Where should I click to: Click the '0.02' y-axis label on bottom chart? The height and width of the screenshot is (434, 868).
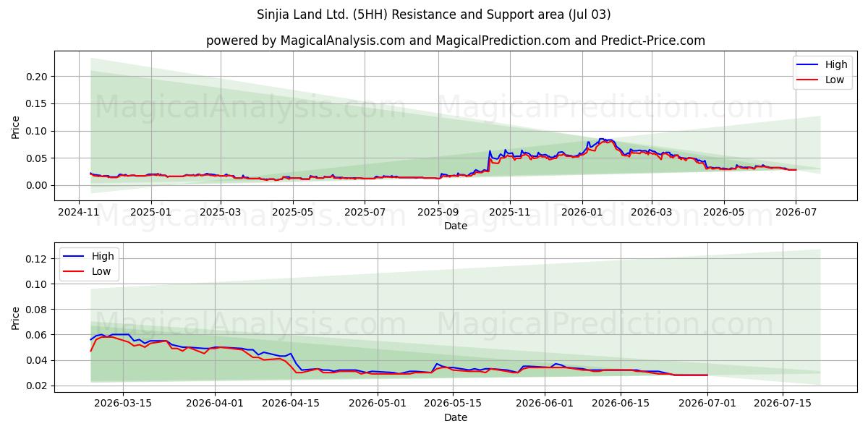pyautogui.click(x=37, y=386)
